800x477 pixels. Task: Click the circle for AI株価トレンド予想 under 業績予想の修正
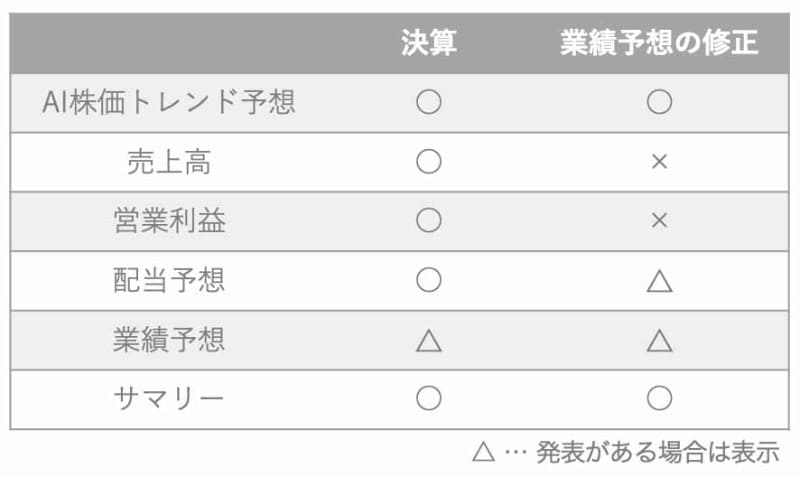click(658, 102)
